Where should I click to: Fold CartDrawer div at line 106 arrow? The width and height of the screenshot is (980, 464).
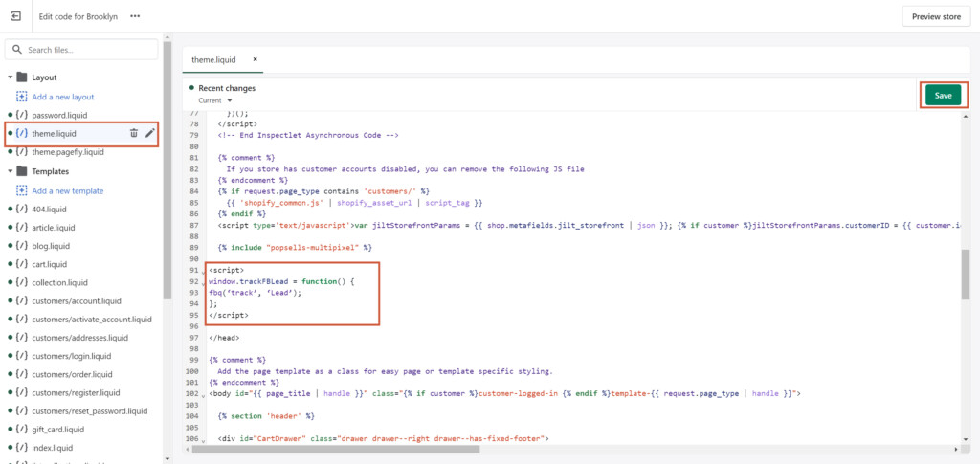point(204,440)
